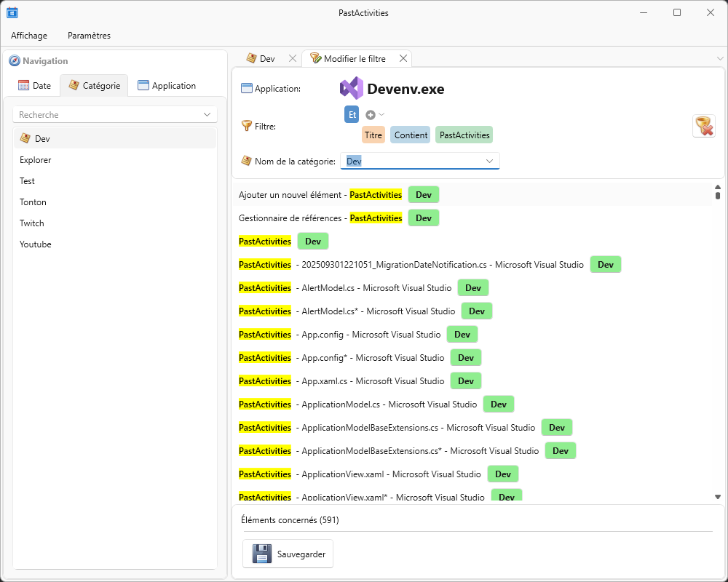Close the Dev tab

tap(293, 58)
